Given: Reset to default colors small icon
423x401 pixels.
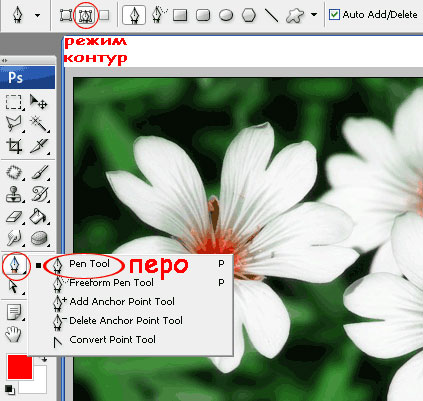Looking at the screenshot, I should click(x=9, y=389).
